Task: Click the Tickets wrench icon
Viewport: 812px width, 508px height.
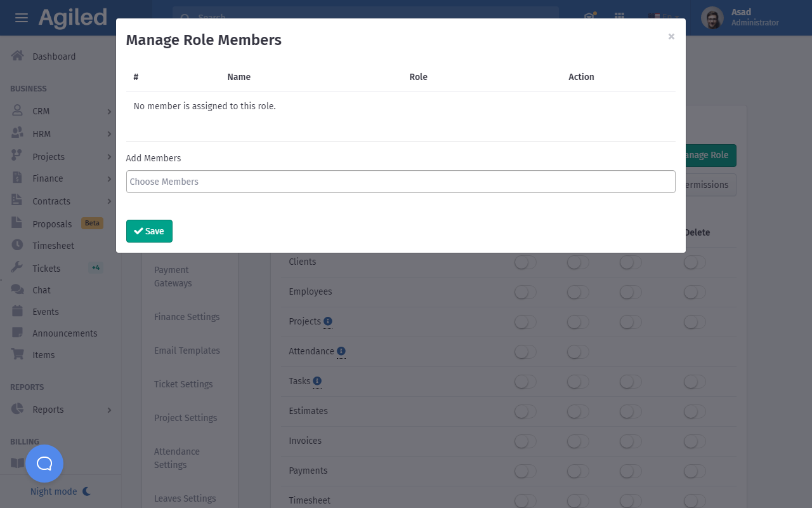Action: pos(18,268)
